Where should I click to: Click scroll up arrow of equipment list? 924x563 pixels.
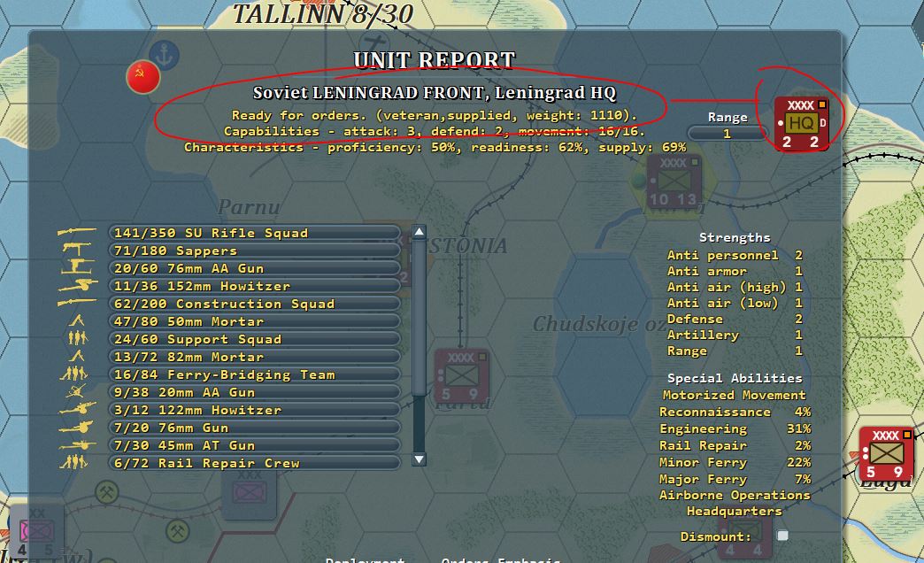click(x=419, y=232)
